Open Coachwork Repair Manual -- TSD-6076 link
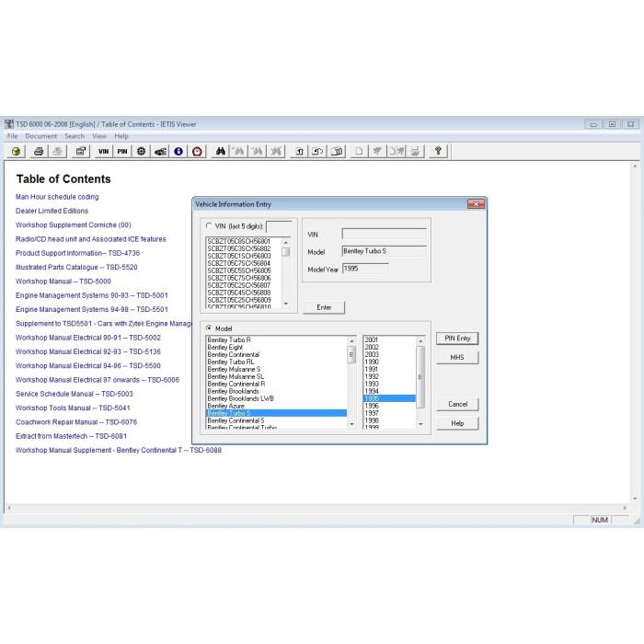644x644 pixels. click(76, 422)
